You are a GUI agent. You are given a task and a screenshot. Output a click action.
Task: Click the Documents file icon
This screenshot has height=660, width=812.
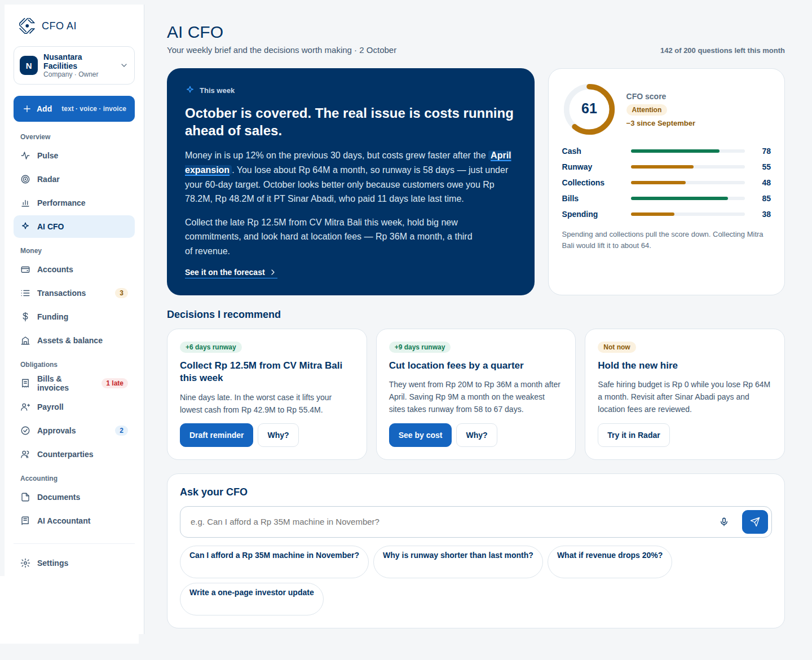tap(25, 497)
